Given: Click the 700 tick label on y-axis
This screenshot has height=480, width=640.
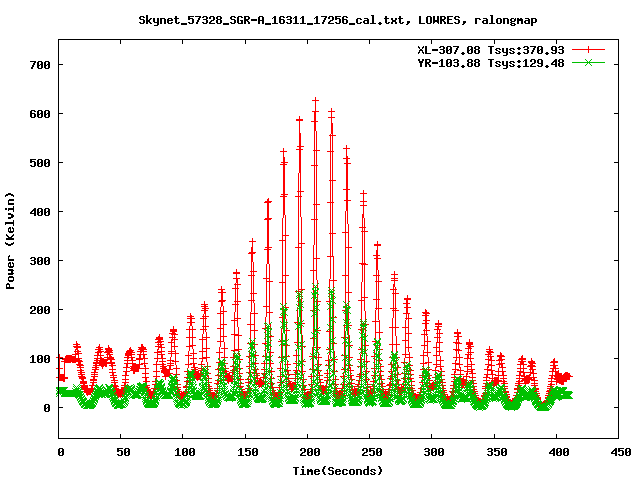Looking at the screenshot, I should coord(40,65).
